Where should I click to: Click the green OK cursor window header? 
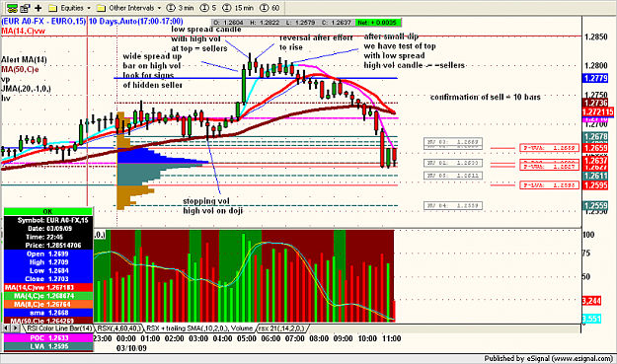click(x=48, y=211)
